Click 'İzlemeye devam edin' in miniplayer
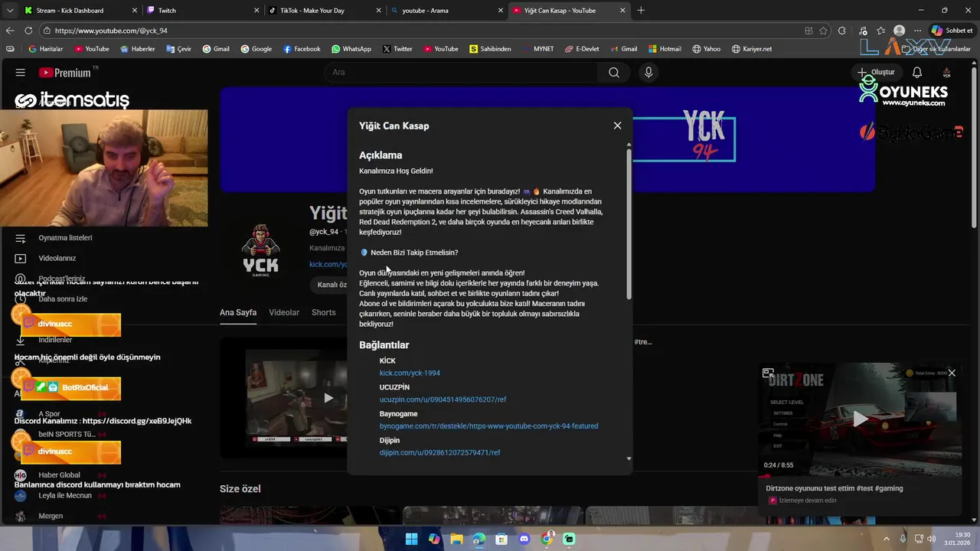980x551 pixels. coord(808,500)
